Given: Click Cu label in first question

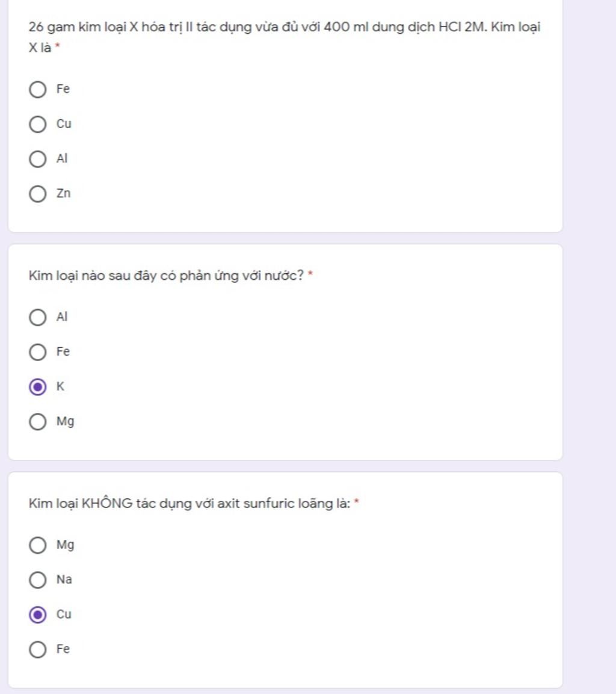Looking at the screenshot, I should click(64, 123).
